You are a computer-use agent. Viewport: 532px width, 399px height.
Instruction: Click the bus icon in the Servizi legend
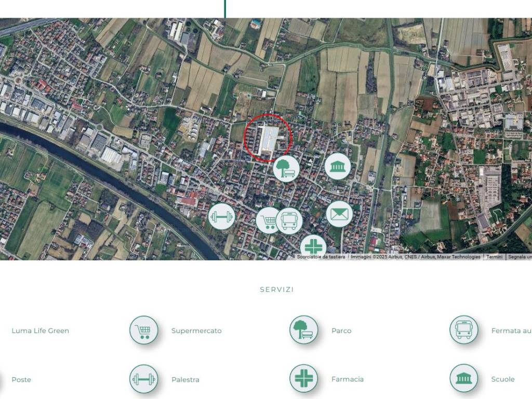(x=463, y=330)
